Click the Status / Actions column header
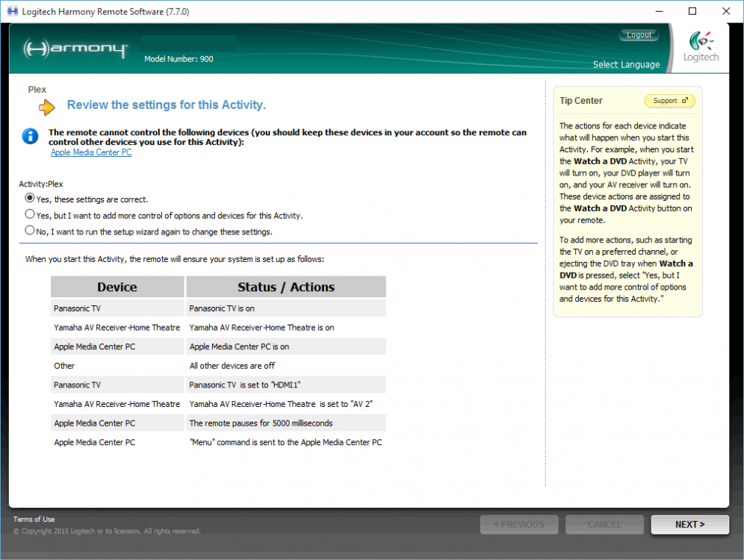The width and height of the screenshot is (744, 560). [x=286, y=287]
